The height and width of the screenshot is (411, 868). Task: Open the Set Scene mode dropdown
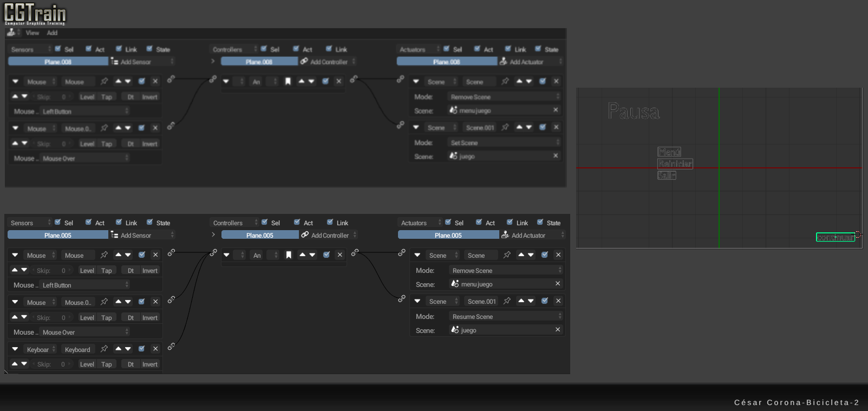tap(504, 143)
